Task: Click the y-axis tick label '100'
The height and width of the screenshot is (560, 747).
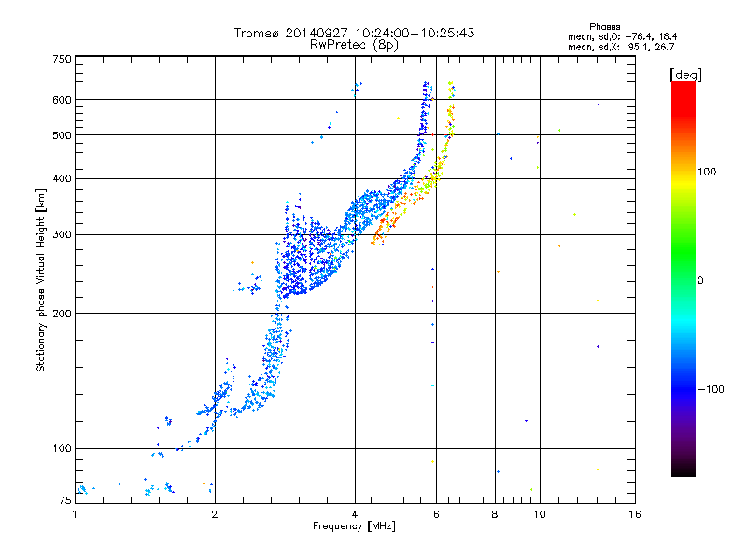Action: click(x=63, y=449)
